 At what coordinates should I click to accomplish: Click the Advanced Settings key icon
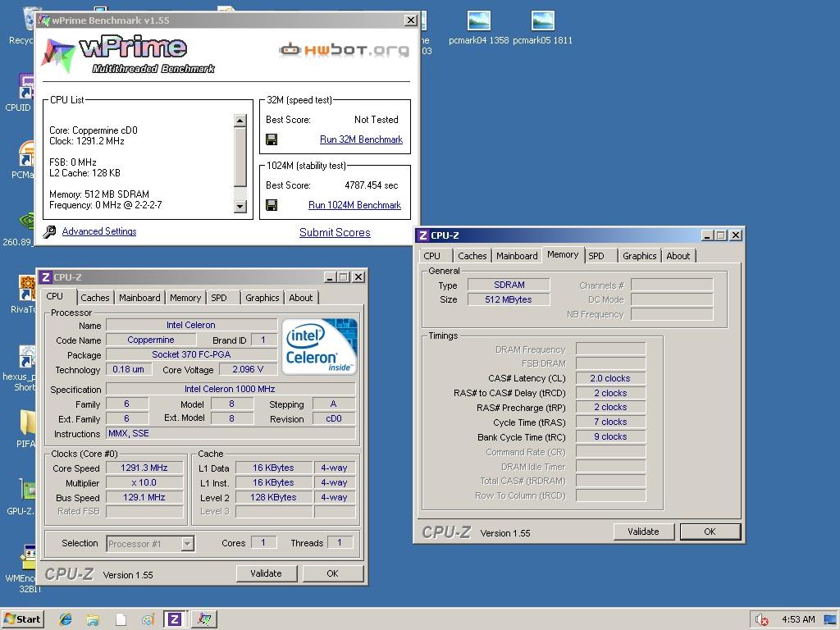pos(49,232)
